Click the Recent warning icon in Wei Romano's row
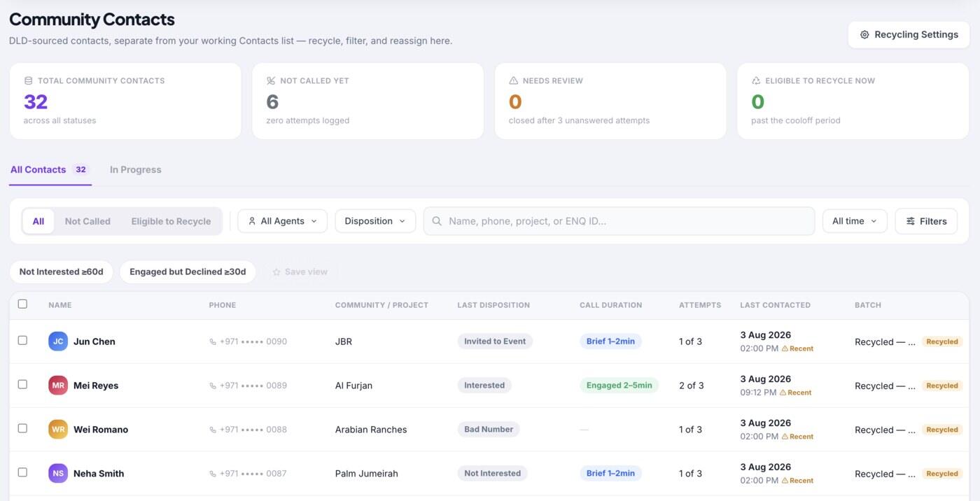 click(x=785, y=437)
